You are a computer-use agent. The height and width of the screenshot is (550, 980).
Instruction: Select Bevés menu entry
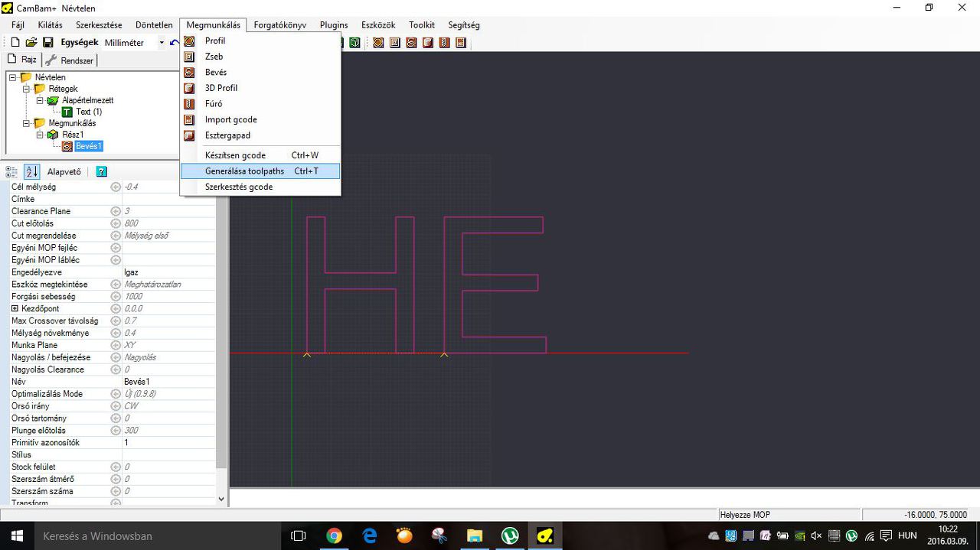click(x=260, y=72)
